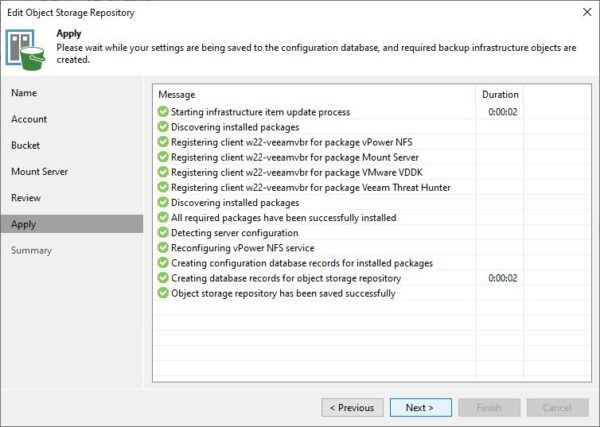
Task: Click check icon for Creating database records for object storage
Action: (x=163, y=278)
